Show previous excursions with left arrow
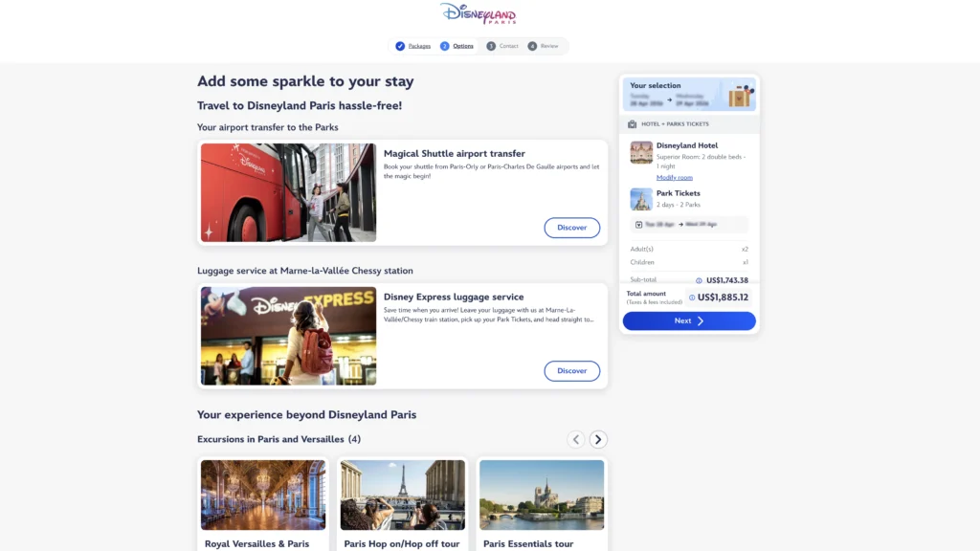 (x=575, y=440)
